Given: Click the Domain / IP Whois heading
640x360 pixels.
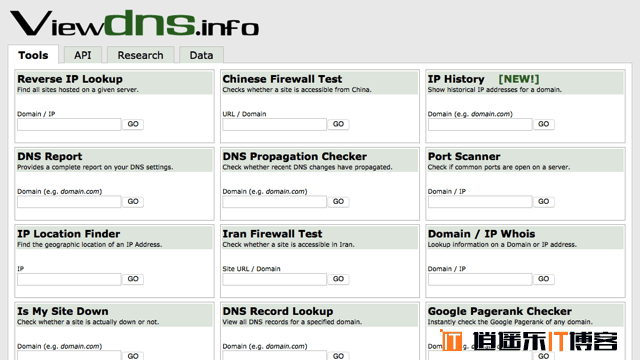Looking at the screenshot, I should click(482, 234).
